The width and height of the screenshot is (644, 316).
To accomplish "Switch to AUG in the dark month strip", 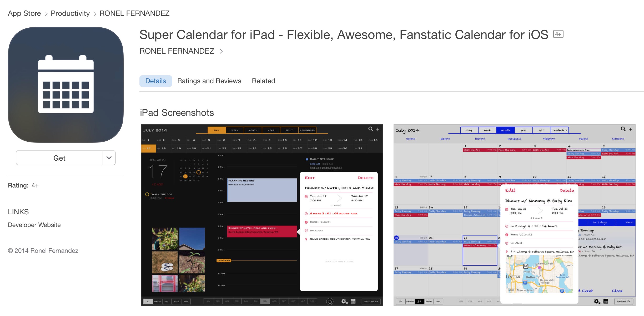I will 275,301.
